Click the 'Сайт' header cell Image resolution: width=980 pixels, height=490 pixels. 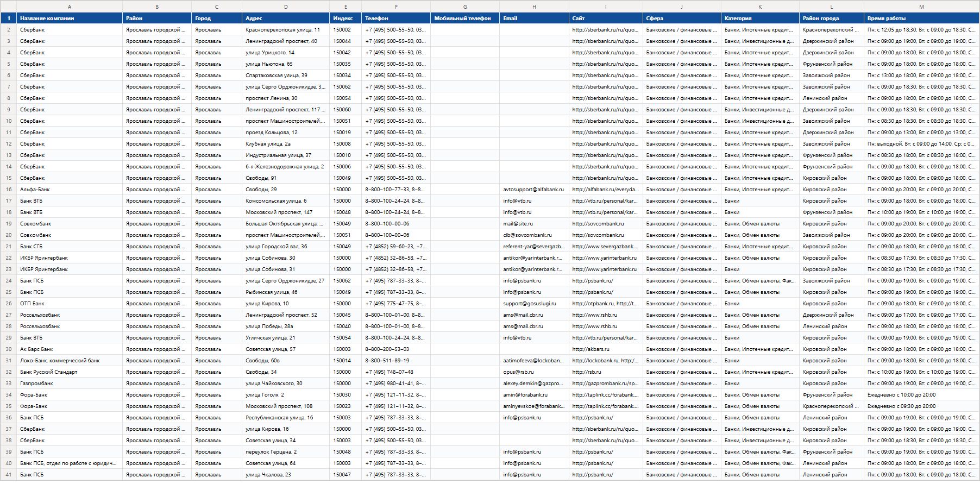click(x=606, y=18)
